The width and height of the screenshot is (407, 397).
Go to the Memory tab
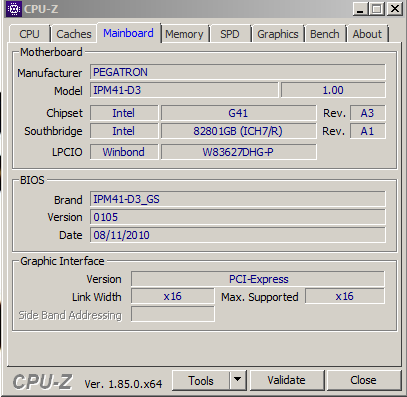click(184, 34)
